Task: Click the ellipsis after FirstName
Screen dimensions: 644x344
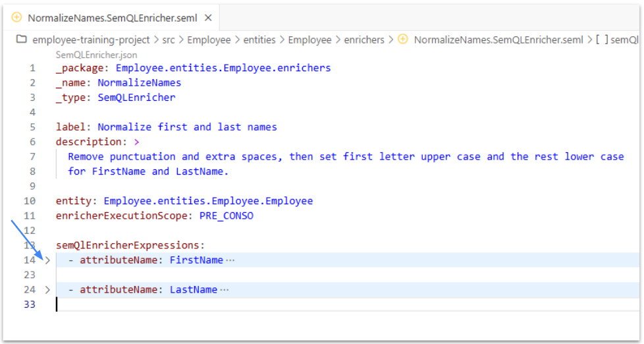Action: [x=230, y=260]
